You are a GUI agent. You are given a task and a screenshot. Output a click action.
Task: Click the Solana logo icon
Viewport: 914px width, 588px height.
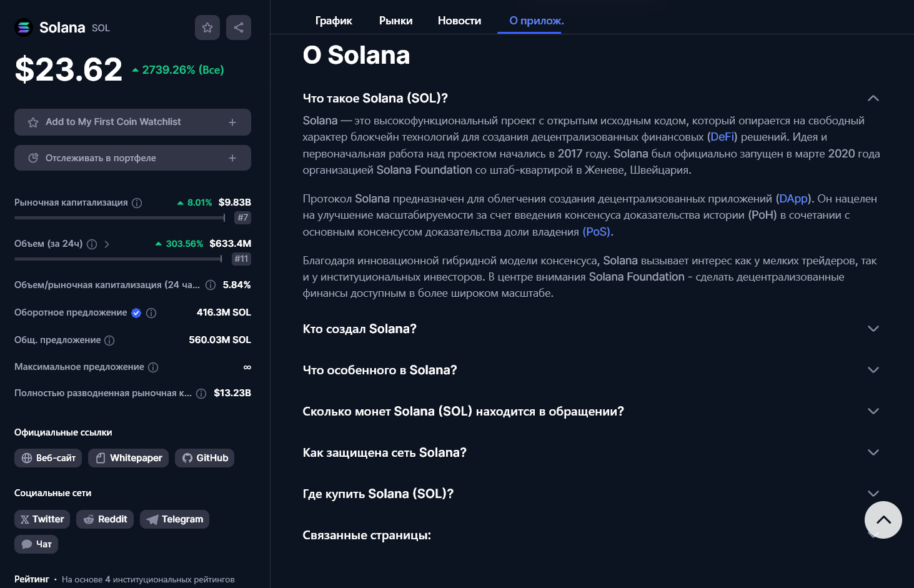24,27
